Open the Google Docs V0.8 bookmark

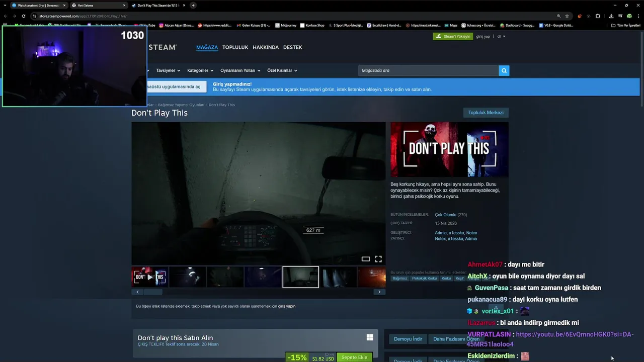[x=555, y=25]
